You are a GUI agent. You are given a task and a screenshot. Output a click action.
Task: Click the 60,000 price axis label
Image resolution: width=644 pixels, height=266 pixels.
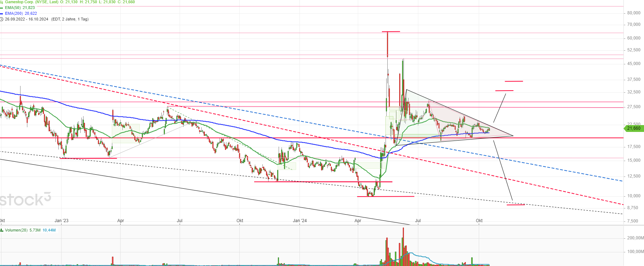tap(634, 38)
